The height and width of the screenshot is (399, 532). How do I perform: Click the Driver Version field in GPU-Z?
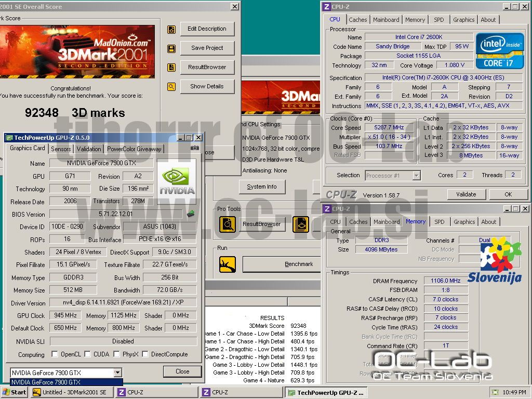click(123, 302)
